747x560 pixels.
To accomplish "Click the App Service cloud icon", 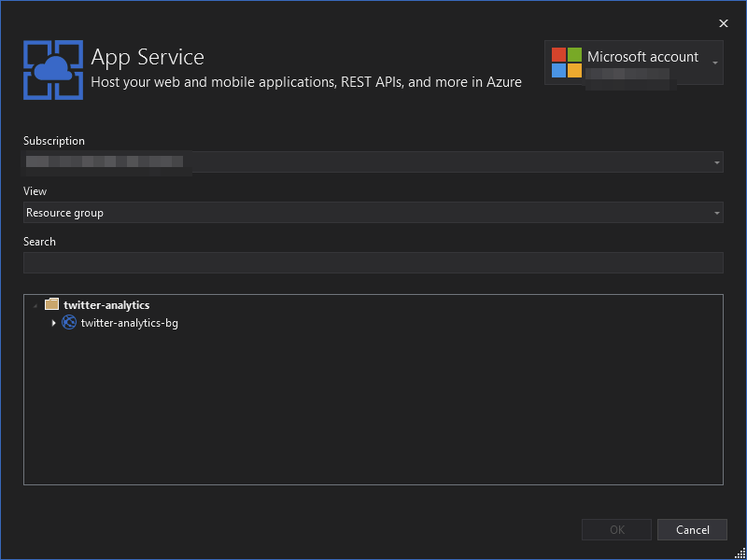I will pyautogui.click(x=53, y=70).
